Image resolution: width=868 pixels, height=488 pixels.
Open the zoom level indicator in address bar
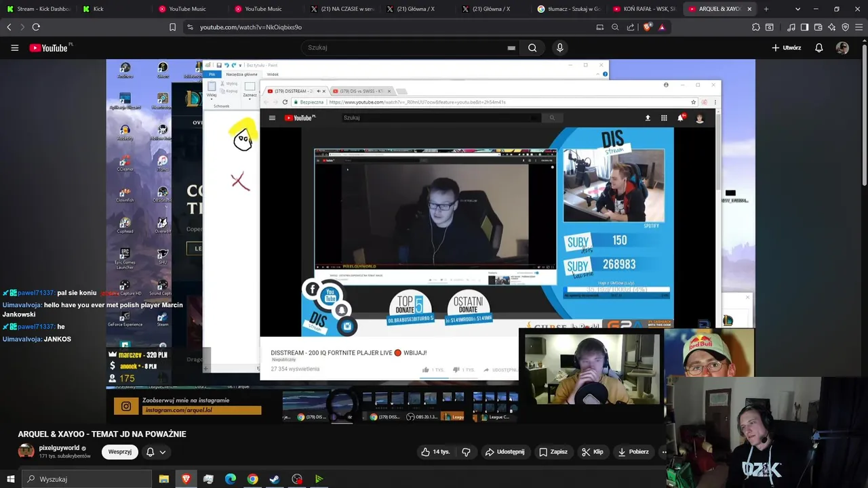click(x=615, y=27)
